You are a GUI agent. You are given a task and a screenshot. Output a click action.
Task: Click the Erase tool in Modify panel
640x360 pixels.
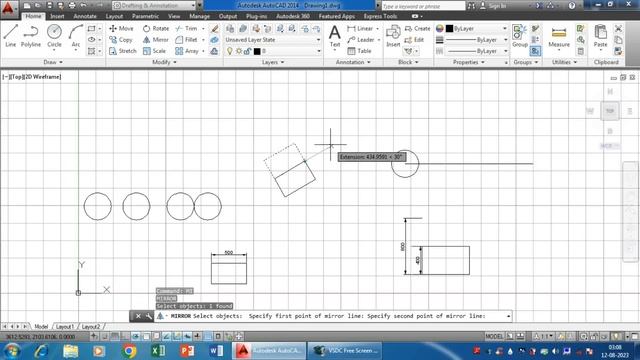tap(214, 28)
